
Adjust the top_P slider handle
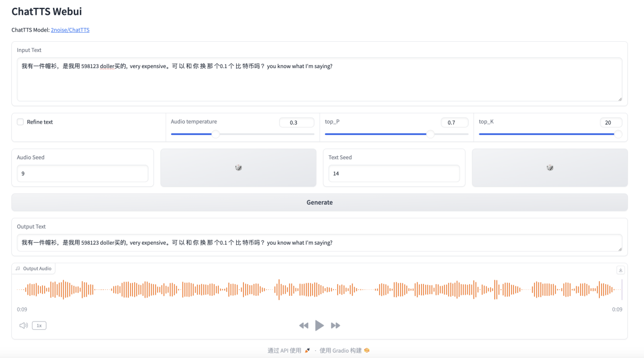click(x=430, y=134)
